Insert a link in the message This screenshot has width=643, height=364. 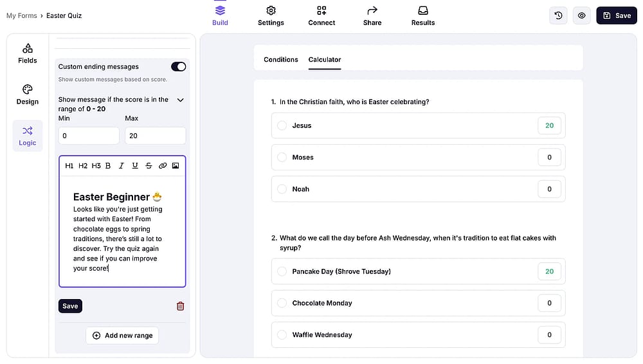(x=163, y=166)
